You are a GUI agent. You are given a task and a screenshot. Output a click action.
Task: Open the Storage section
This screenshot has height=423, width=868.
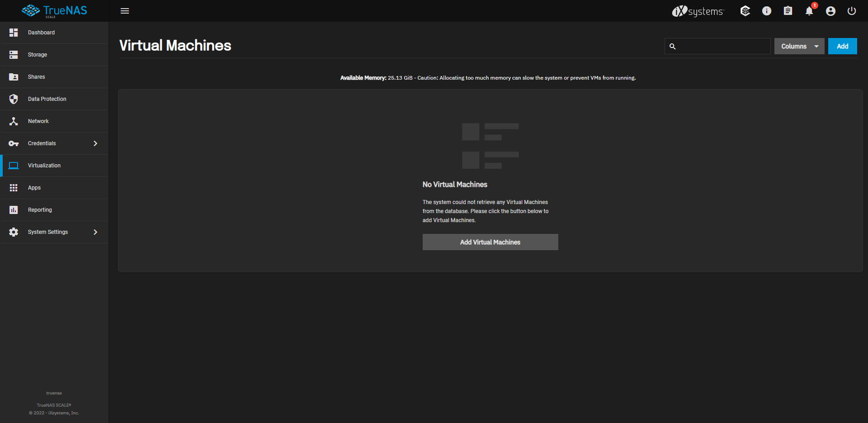pyautogui.click(x=38, y=55)
